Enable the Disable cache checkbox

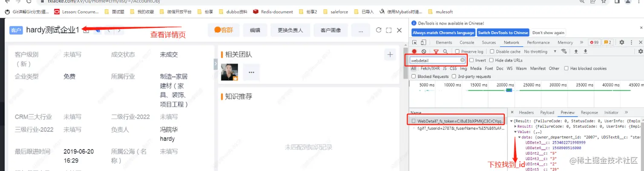(x=492, y=51)
